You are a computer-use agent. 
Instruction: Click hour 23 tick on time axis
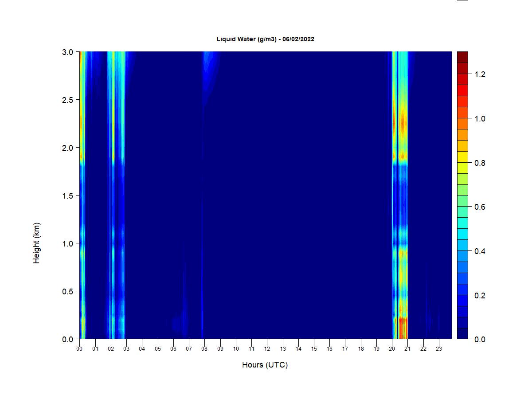(x=439, y=349)
